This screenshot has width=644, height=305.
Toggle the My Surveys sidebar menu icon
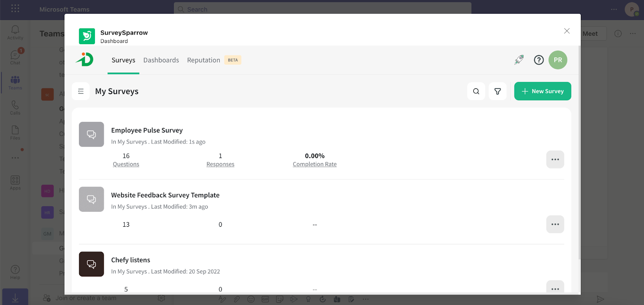click(80, 91)
